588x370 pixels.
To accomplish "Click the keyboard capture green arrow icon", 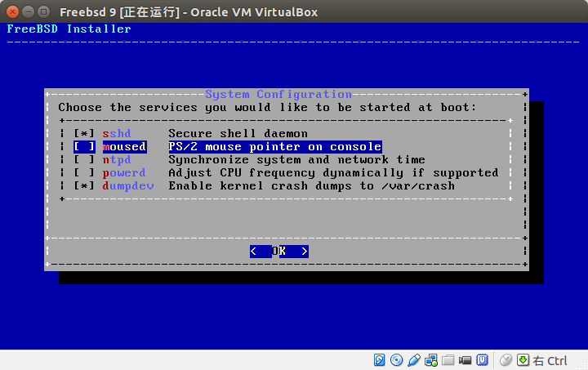I will coord(523,360).
